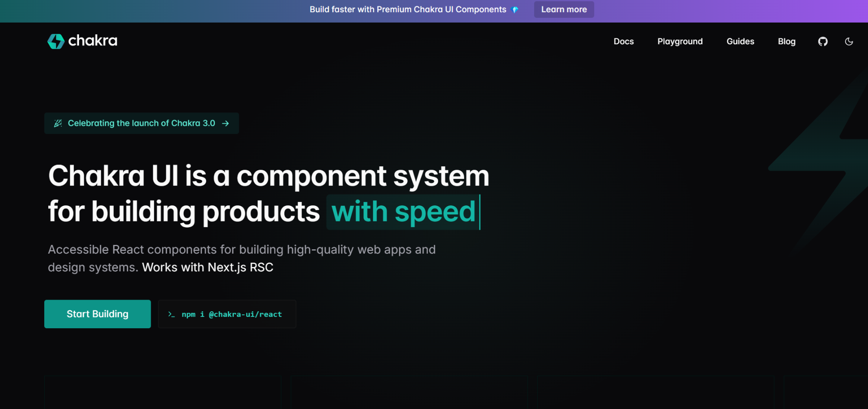Screen dimensions: 868x409
Task: Click the diamond icon in the top banner
Action: (x=515, y=10)
